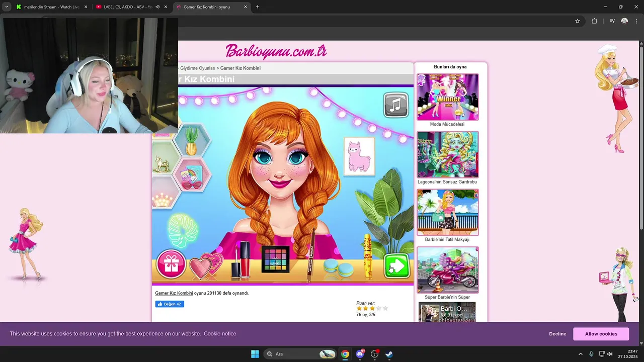Viewport: 644px width, 362px height.
Task: Open Süper Barbie'nin Süper thumbnail
Action: click(448, 270)
